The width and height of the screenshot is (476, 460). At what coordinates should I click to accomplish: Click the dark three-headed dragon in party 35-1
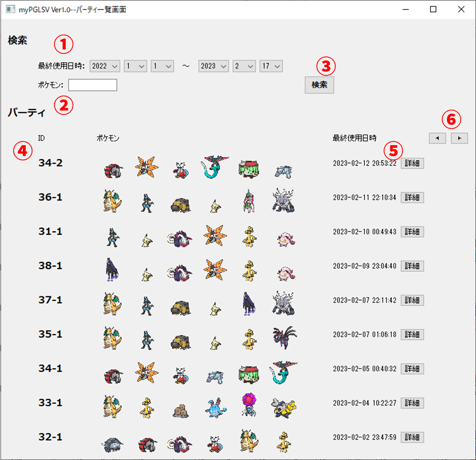tap(285, 338)
